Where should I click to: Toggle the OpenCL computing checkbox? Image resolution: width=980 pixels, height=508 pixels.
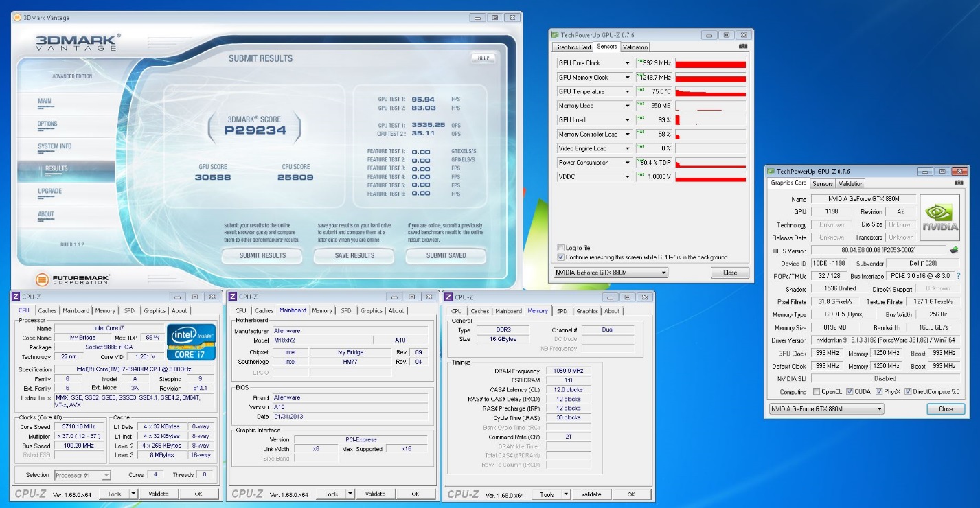(x=816, y=392)
